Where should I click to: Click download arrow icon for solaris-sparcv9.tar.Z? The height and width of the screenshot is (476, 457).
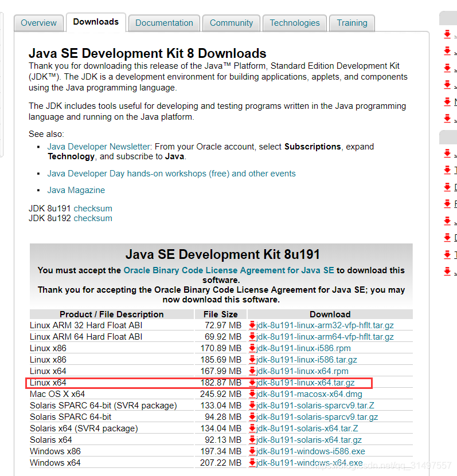point(252,406)
